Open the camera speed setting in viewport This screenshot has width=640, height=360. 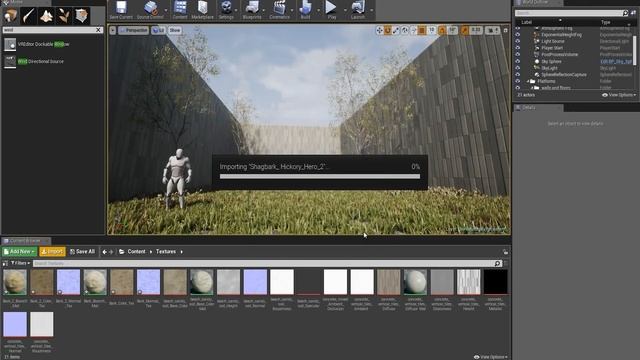pyautogui.click(x=492, y=30)
